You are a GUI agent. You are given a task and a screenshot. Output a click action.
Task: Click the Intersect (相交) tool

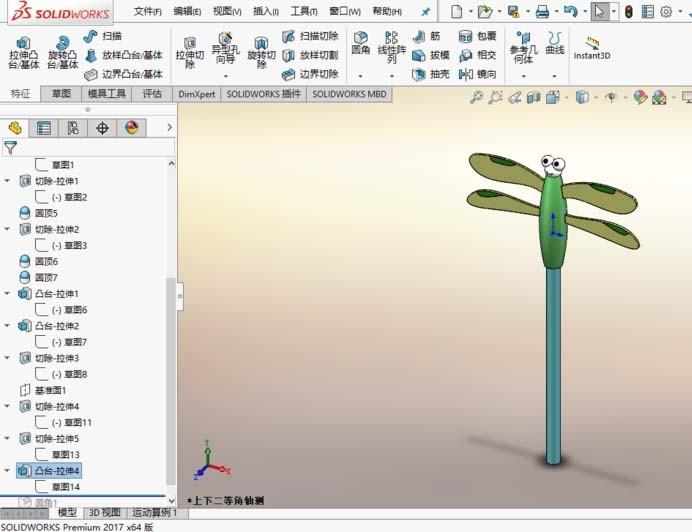[x=478, y=55]
